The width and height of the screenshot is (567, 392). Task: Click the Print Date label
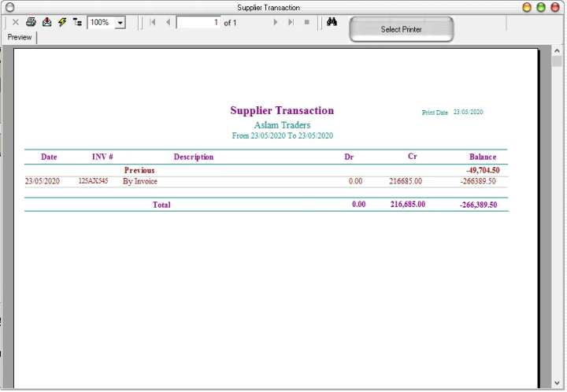coord(435,113)
